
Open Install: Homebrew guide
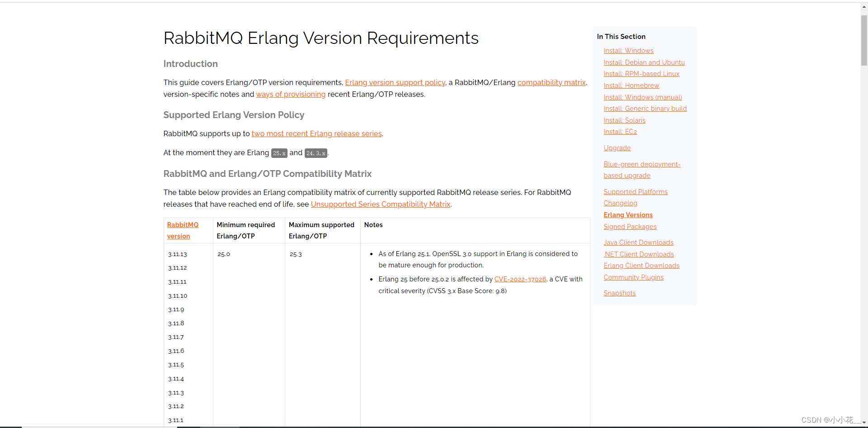point(631,86)
